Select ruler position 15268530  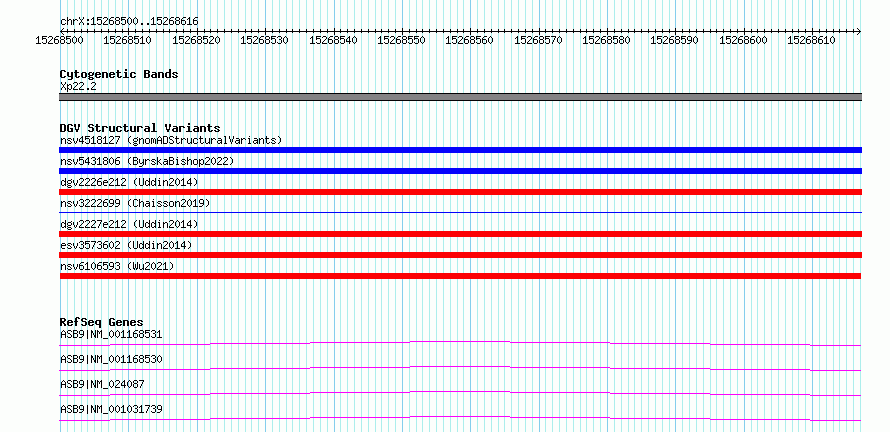(x=265, y=40)
